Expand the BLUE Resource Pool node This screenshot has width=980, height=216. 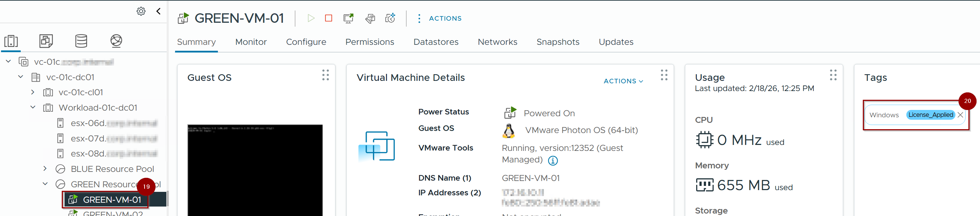click(45, 168)
